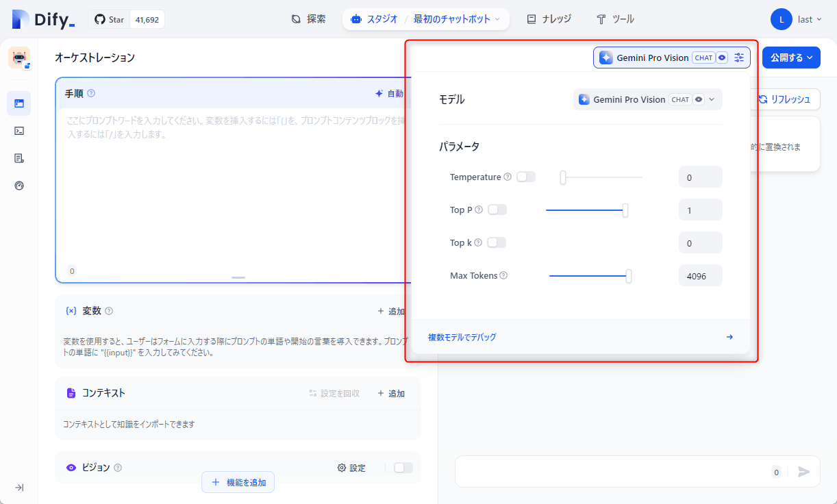
Task: Expand the 最初のチャットボット app dropdown
Action: point(457,19)
